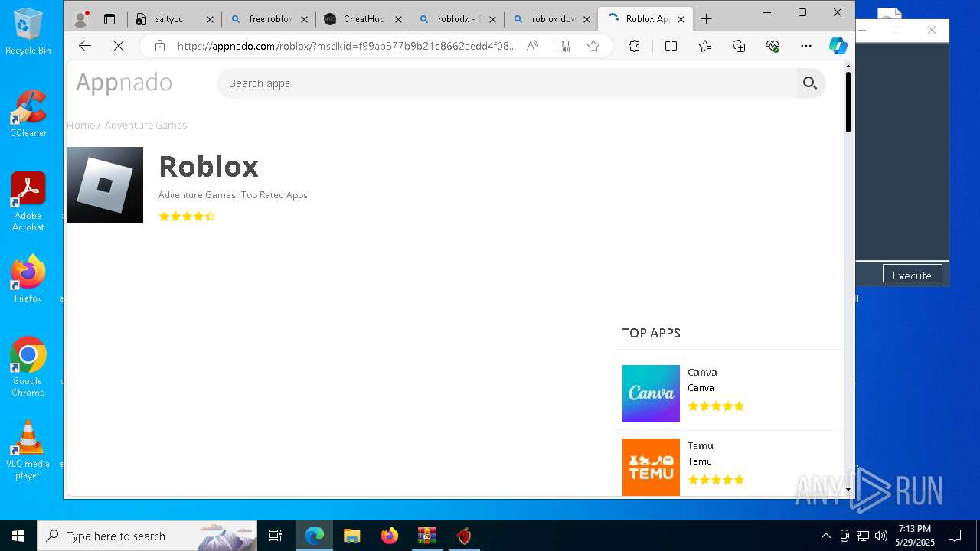Open Adventure Games breadcrumb link

pos(145,125)
